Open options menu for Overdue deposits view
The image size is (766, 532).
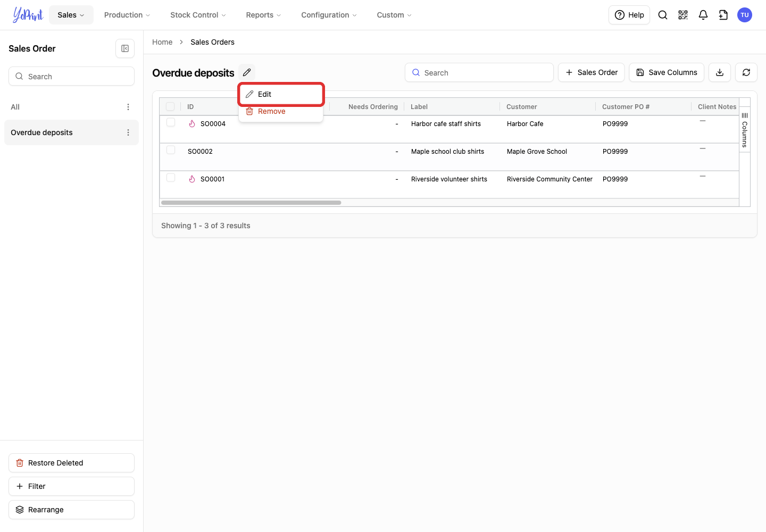[x=128, y=132]
